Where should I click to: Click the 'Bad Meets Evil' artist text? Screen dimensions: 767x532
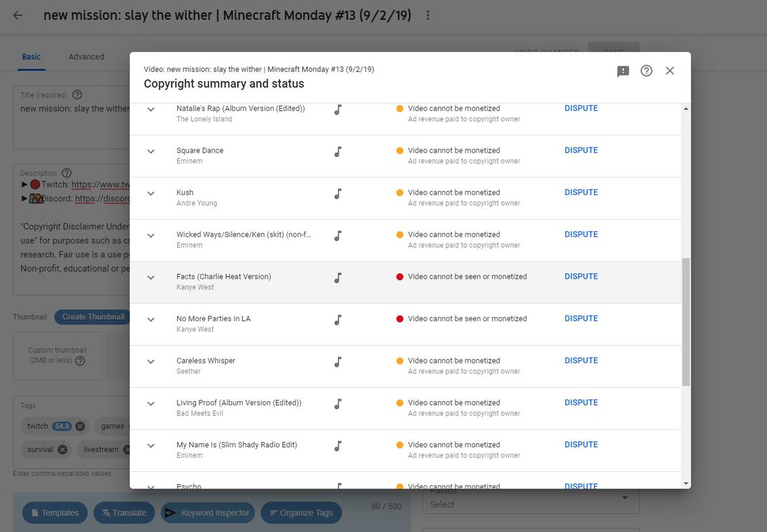coord(200,413)
